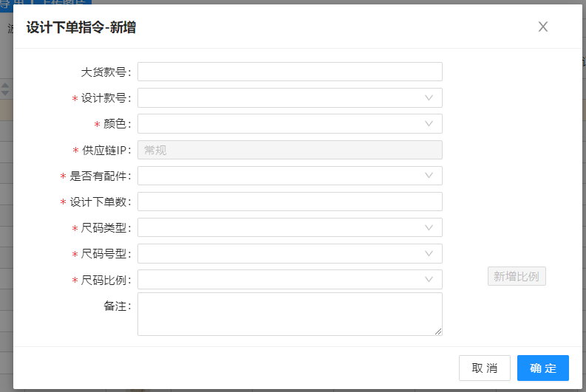586x392 pixels.
Task: Close the 设计下单指令-新增 dialog with X
Action: [x=542, y=27]
